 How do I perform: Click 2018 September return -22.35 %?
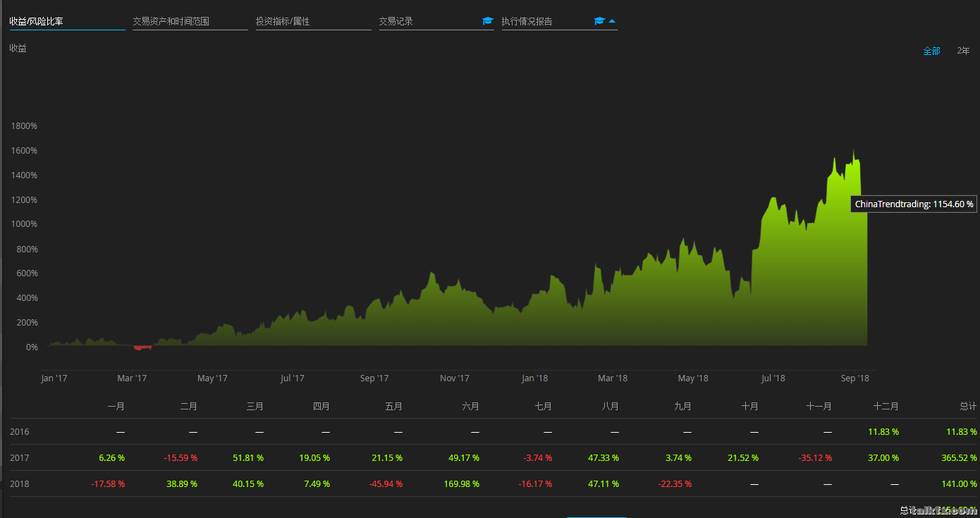(673, 484)
